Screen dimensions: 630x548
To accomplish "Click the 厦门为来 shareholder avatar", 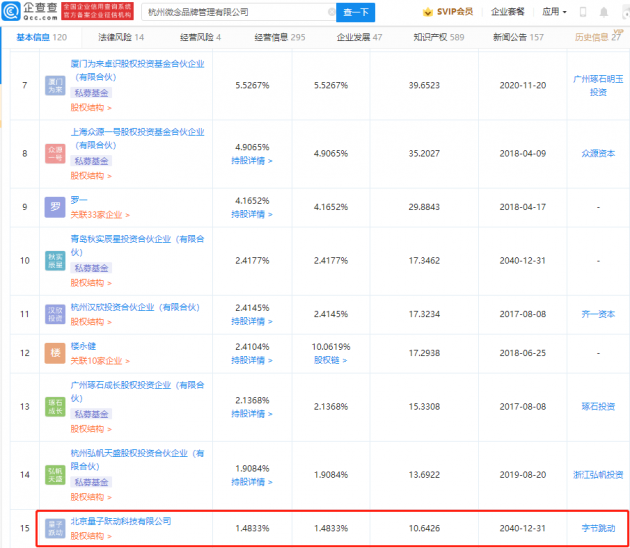I will point(55,86).
